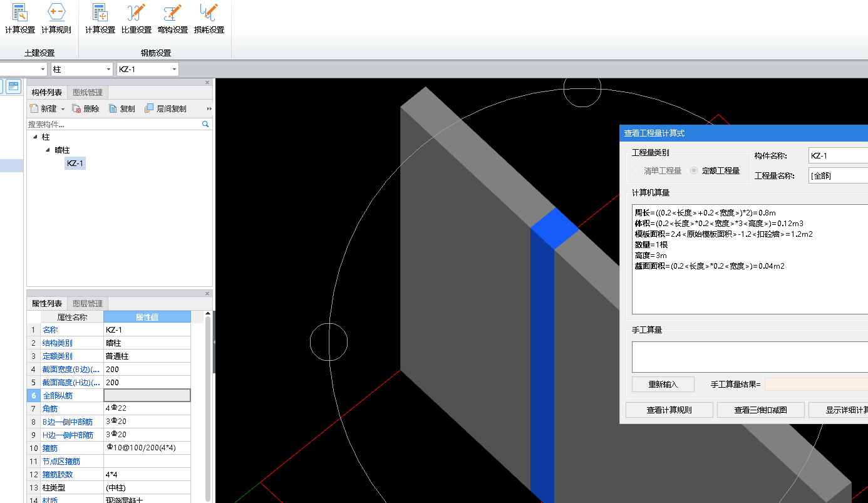Open 比重设置 rebar weight settings
Viewport: 868px width, 503px height.
tap(137, 18)
